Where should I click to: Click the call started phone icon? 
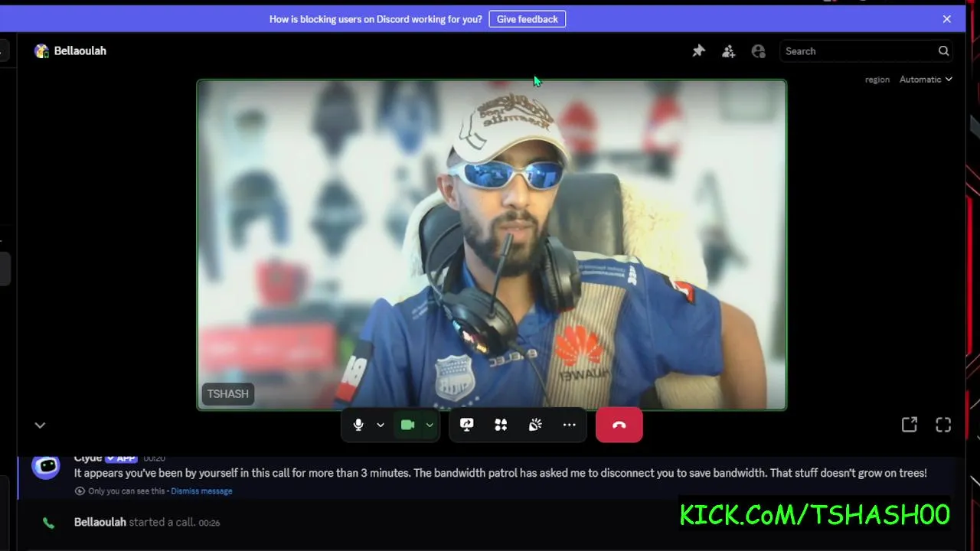pos(48,523)
